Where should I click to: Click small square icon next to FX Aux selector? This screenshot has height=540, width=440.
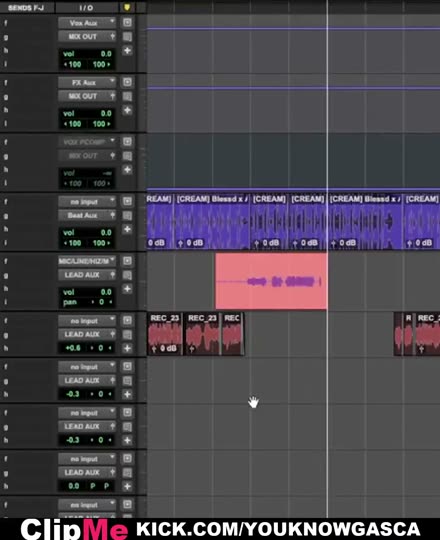127,82
